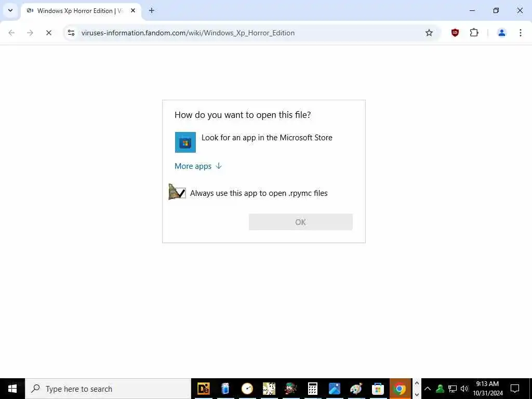View site information for fandom.com
The height and width of the screenshot is (399, 532).
(71, 33)
